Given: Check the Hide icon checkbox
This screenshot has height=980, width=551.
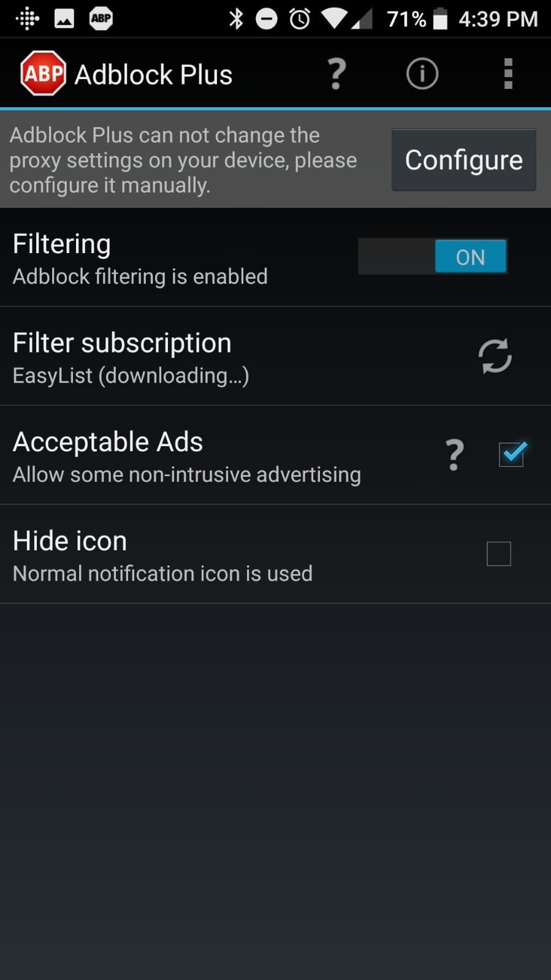Looking at the screenshot, I should coord(498,553).
